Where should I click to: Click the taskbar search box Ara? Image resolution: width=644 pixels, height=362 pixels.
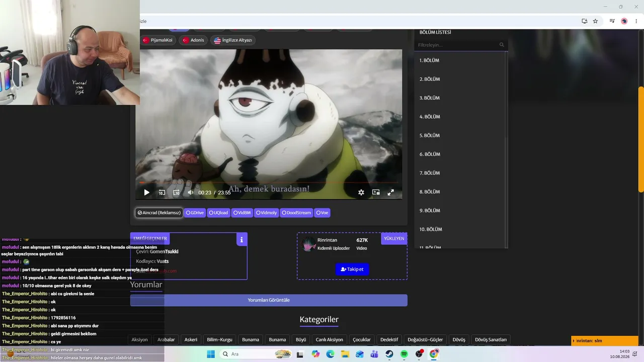(256, 354)
